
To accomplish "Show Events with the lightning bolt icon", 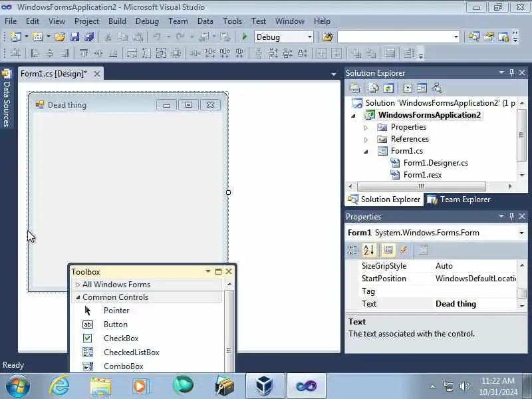I will (x=404, y=250).
